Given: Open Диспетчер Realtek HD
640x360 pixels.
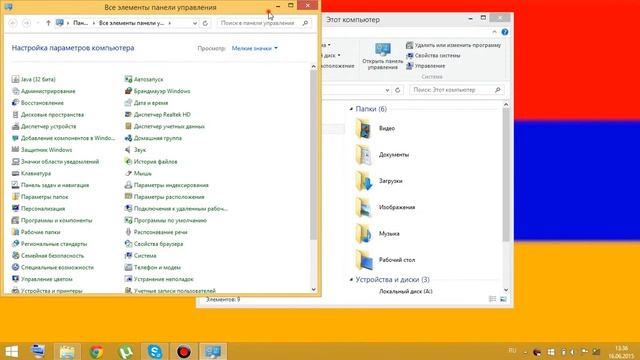Looking at the screenshot, I should pos(158,115).
